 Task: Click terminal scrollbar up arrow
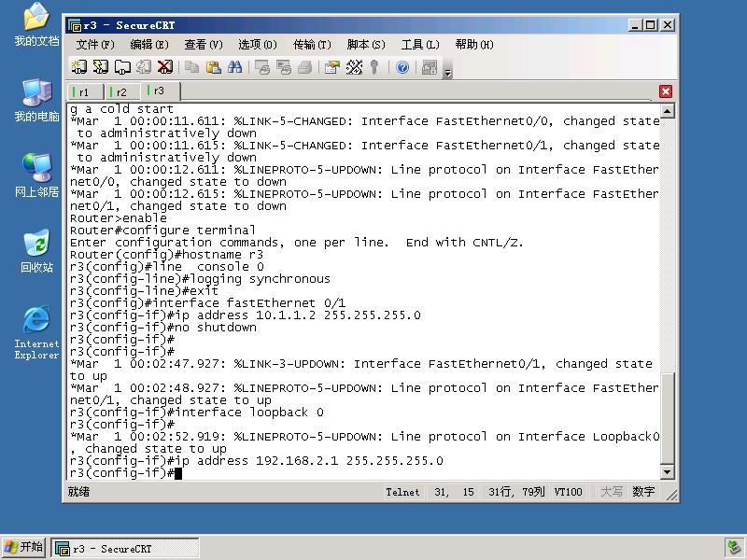point(668,111)
